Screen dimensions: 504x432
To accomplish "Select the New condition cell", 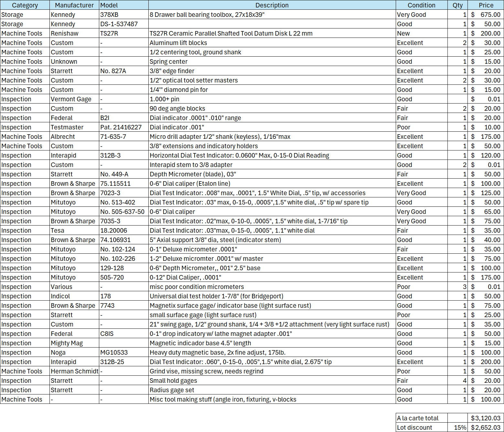I will click(x=422, y=33).
